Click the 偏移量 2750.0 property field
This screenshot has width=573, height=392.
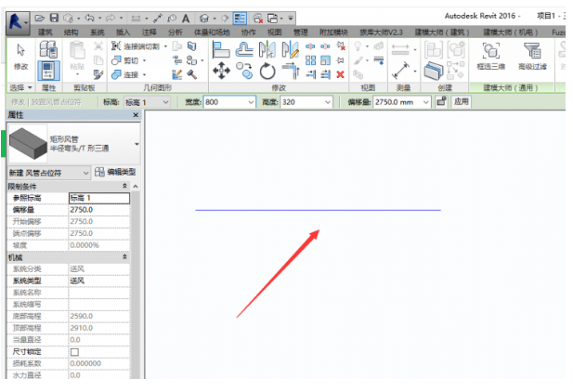pyautogui.click(x=99, y=210)
